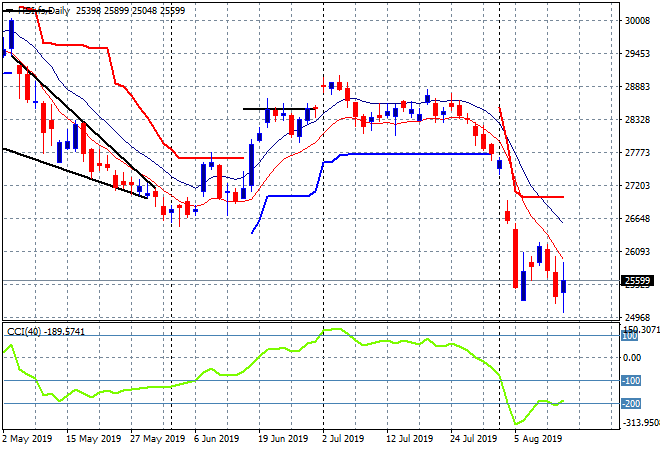Select the 2 May 2019 date label
The height and width of the screenshot is (450, 660).
click(26, 438)
